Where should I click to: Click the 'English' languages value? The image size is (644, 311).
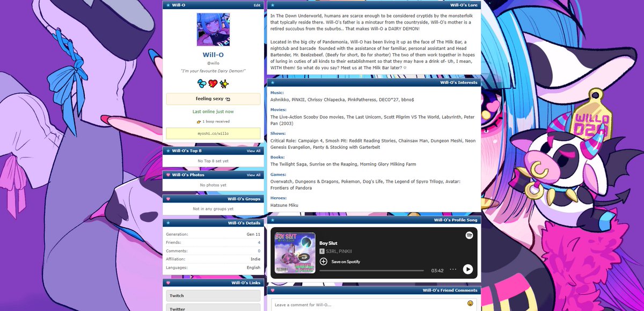(x=253, y=267)
